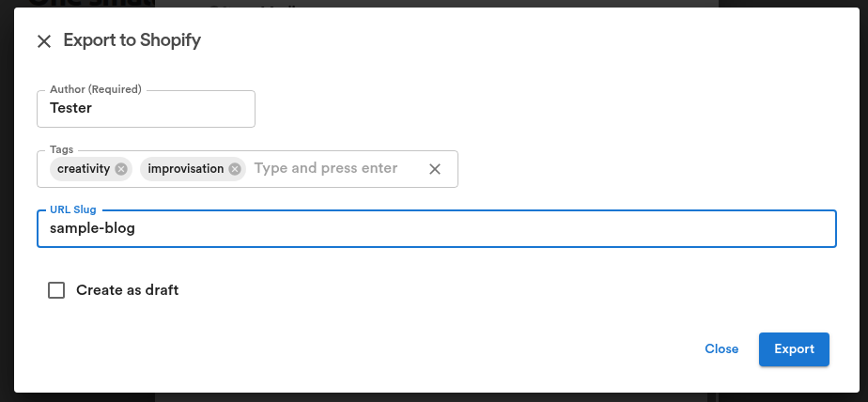The image size is (868, 402).
Task: Click the Tester text in Author field
Action: click(x=70, y=108)
